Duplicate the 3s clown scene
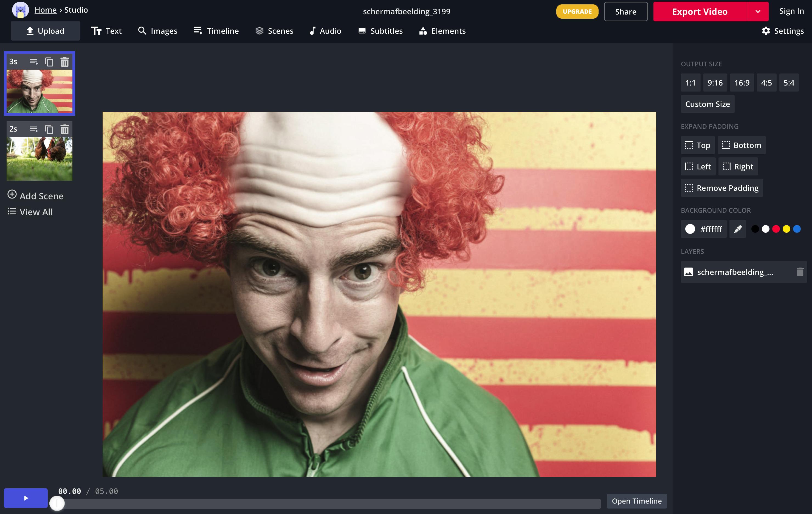The image size is (812, 514). point(49,62)
